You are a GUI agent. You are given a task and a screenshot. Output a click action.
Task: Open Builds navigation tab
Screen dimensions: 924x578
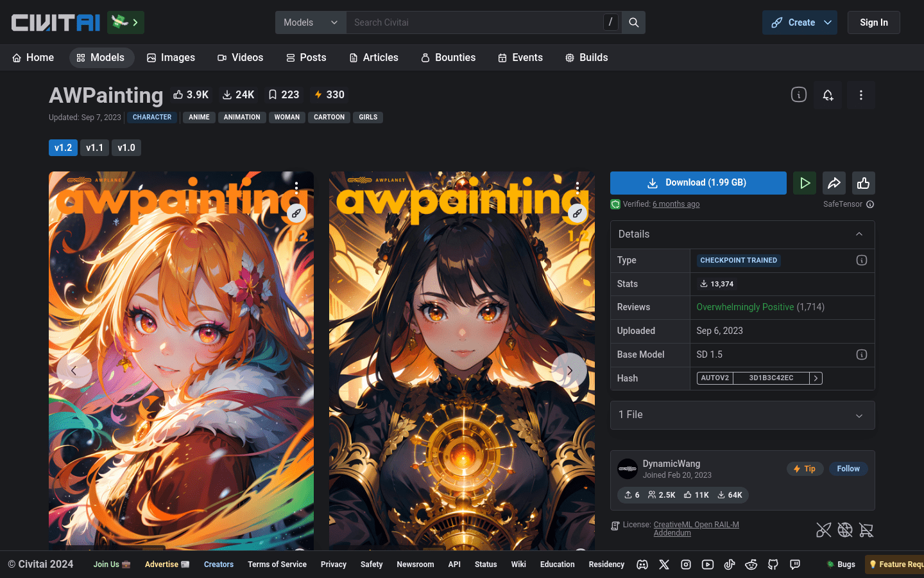[586, 58]
